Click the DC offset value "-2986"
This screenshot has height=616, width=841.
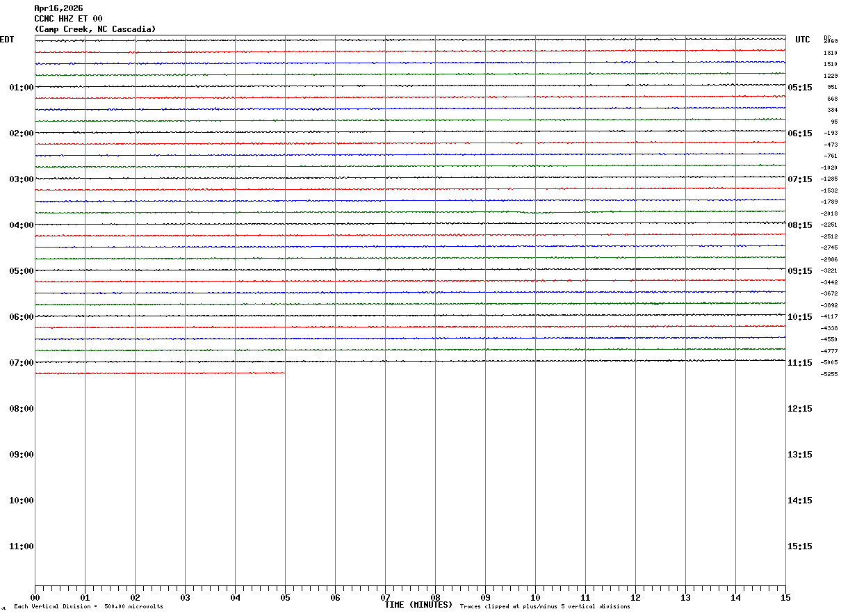tap(829, 259)
